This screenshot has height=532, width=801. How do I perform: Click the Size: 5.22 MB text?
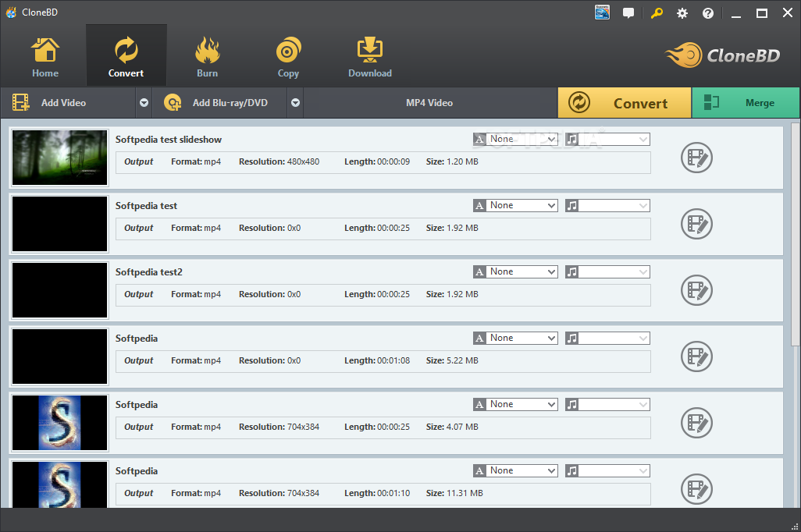[452, 360]
